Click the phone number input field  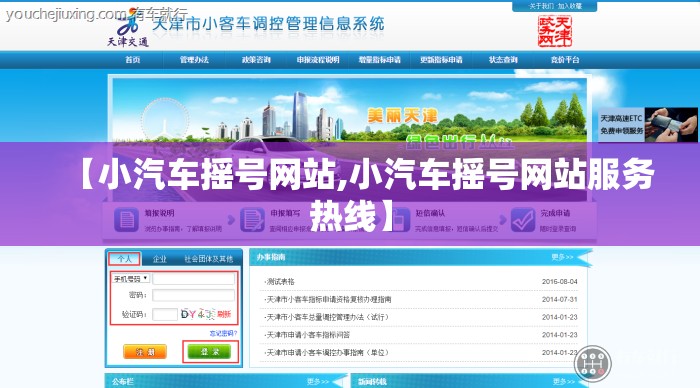(x=194, y=279)
